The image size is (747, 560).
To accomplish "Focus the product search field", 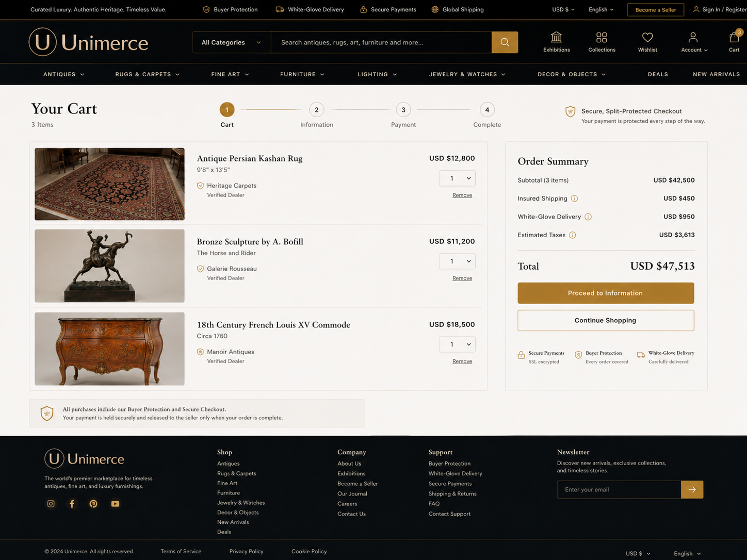I will (381, 42).
